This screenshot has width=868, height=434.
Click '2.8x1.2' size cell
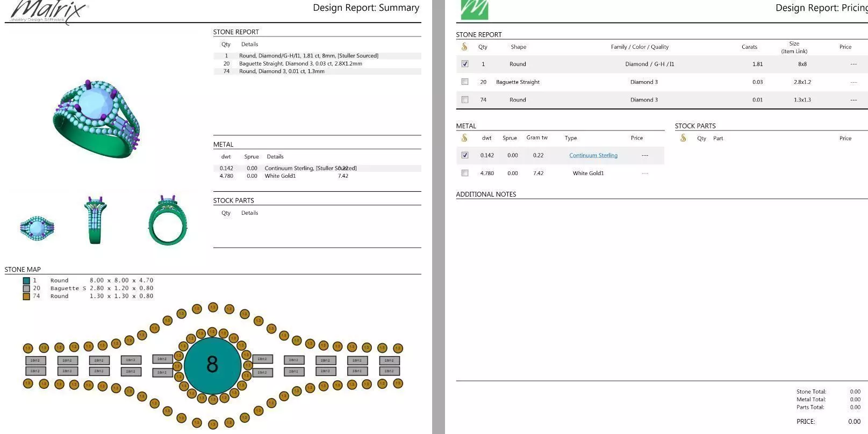802,82
